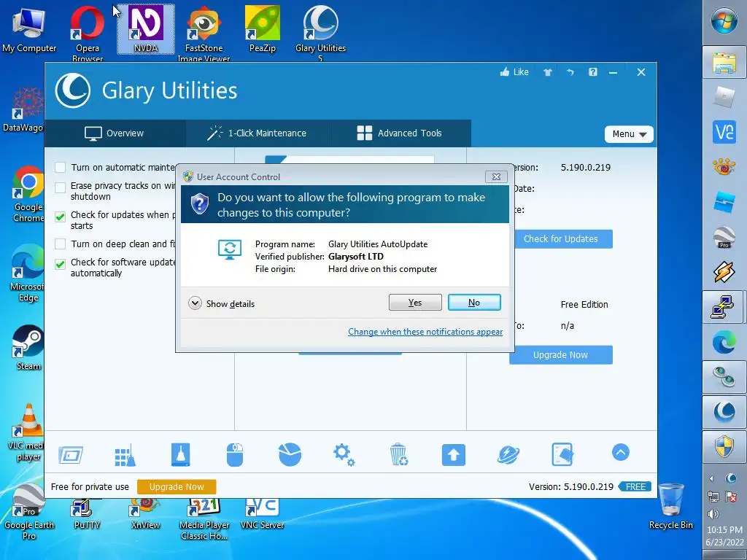747x560 pixels.
Task: Select the Media Player Classic desktop shortcut
Action: click(x=204, y=520)
